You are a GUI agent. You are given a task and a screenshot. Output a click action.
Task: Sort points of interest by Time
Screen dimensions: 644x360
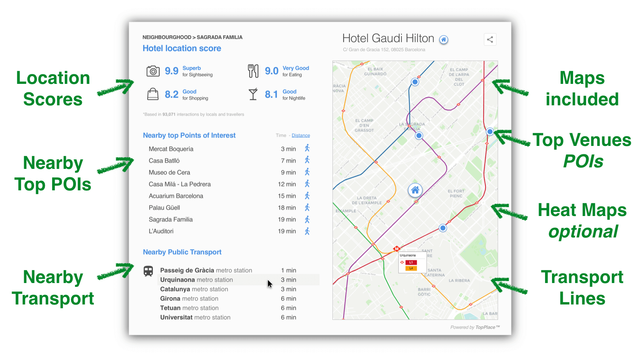281,136
